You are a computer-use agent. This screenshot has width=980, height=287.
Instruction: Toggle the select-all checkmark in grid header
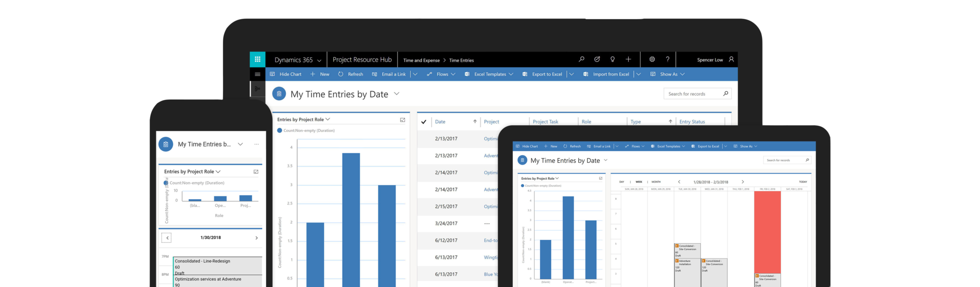pos(424,122)
